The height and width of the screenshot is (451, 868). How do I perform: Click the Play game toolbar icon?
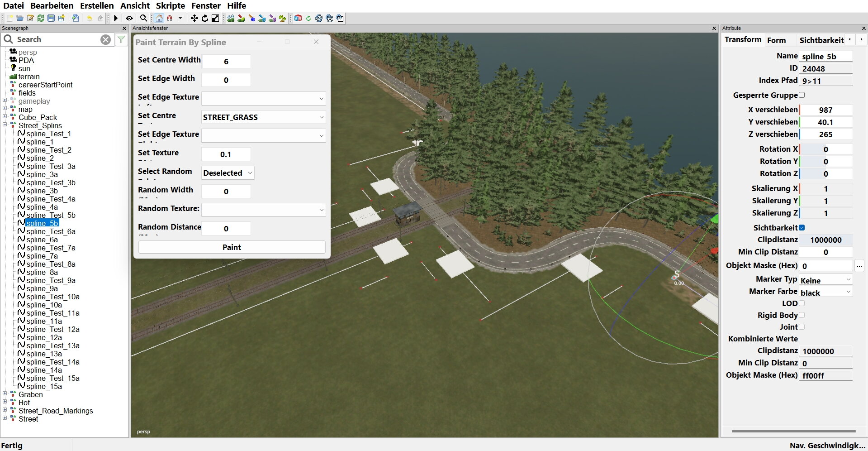116,18
